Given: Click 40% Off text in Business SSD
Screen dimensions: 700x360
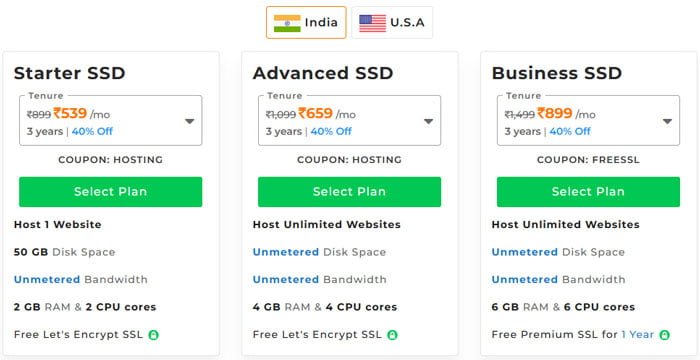Looking at the screenshot, I should (x=570, y=131).
